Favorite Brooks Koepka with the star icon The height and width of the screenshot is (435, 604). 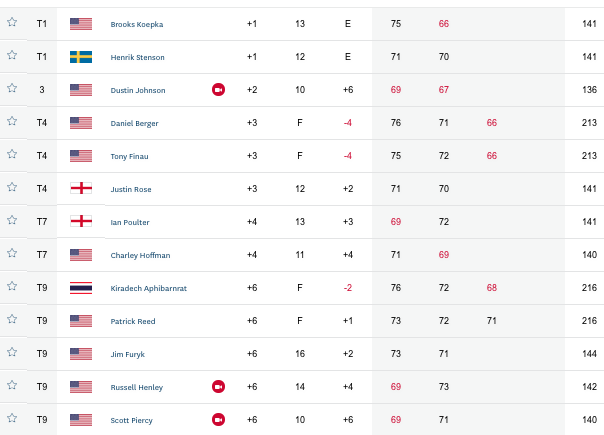pos(12,22)
